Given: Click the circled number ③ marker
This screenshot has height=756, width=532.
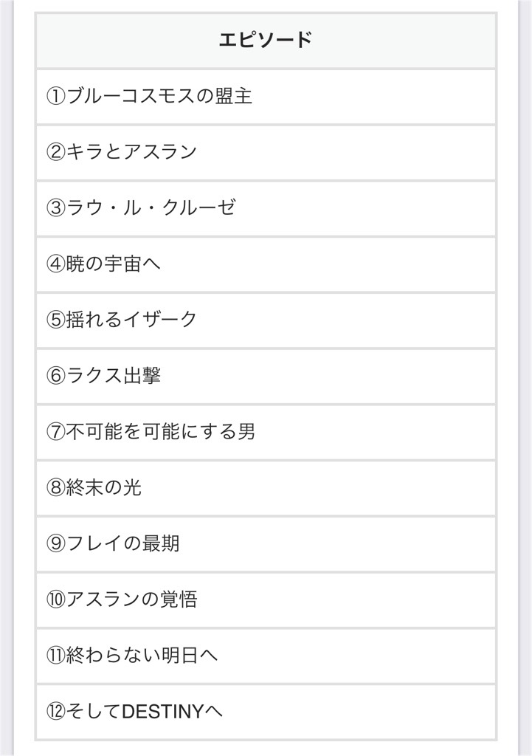Looking at the screenshot, I should tap(56, 208).
